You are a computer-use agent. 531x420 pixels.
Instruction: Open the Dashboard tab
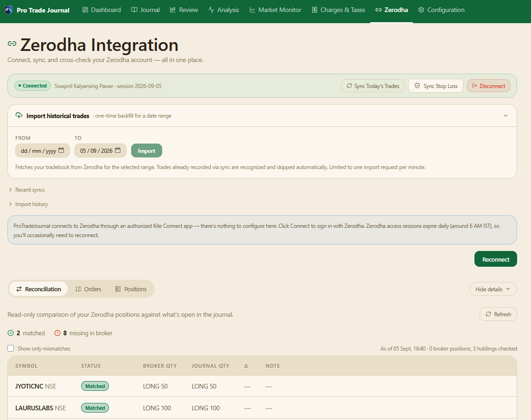(101, 10)
